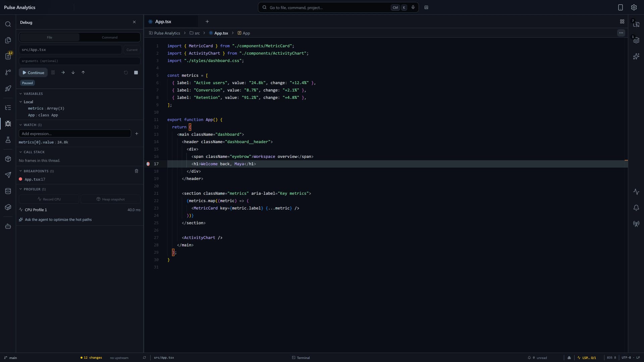Select the App.tsx editor tab
The width and height of the screenshot is (644, 362).
[x=171, y=21]
